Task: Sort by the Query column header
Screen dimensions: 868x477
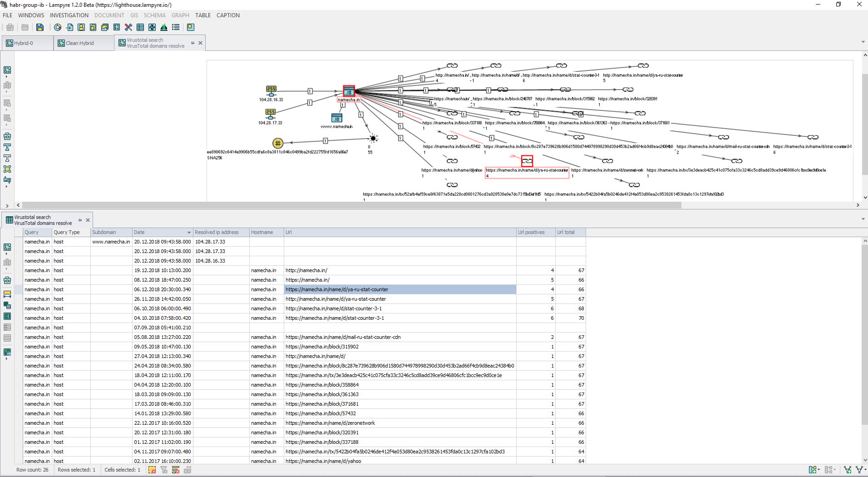Action: [37, 232]
